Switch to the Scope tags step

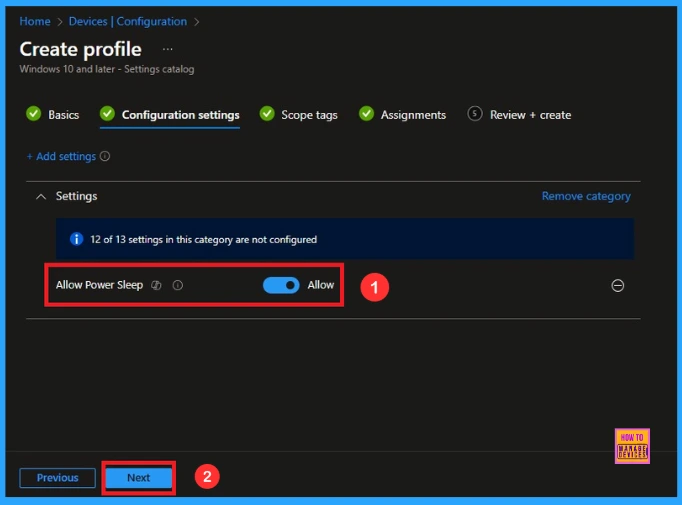(x=298, y=115)
